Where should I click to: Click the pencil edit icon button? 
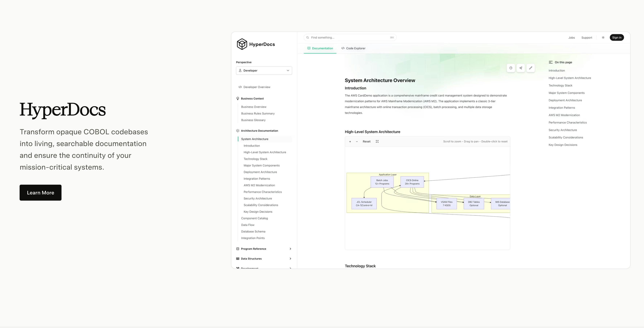pyautogui.click(x=531, y=68)
